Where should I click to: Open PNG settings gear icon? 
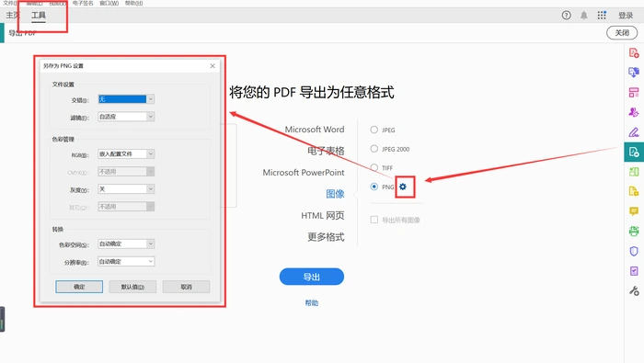[403, 187]
